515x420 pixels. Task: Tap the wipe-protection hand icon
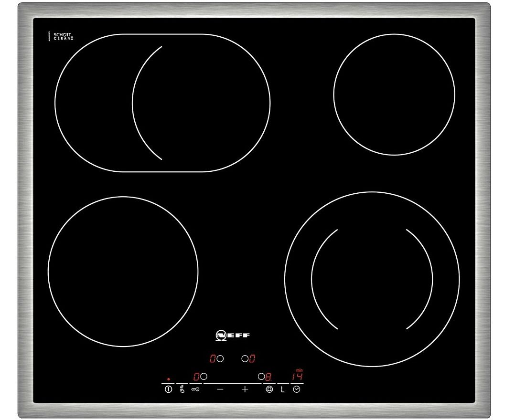182,389
